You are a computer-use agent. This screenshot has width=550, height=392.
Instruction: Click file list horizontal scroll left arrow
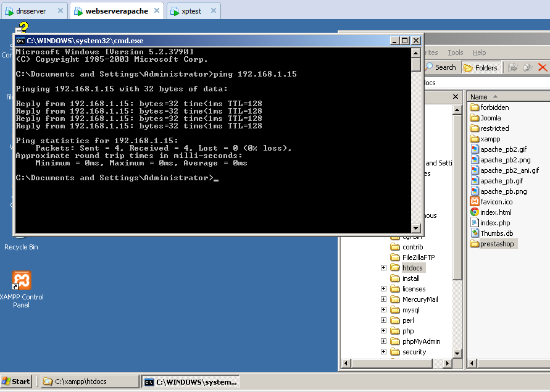[472, 364]
